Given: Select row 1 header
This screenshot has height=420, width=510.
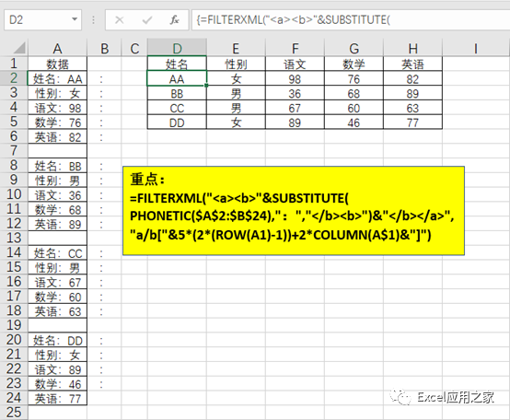Looking at the screenshot, I should click(14, 64).
